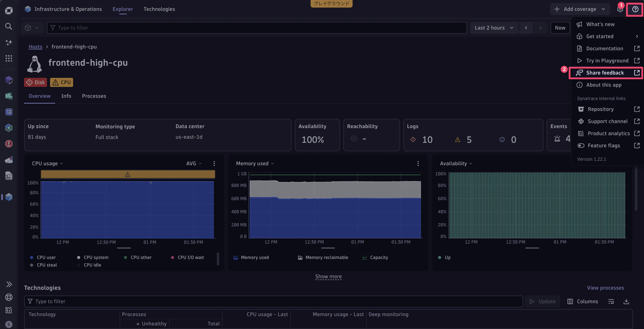Toggle CPU user series in legend
644x329 pixels.
(43, 257)
